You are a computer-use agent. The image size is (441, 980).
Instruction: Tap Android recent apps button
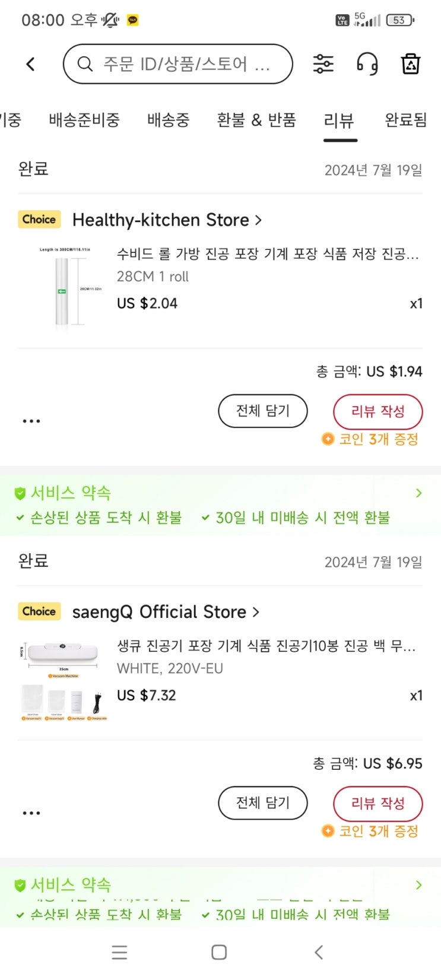click(x=119, y=952)
